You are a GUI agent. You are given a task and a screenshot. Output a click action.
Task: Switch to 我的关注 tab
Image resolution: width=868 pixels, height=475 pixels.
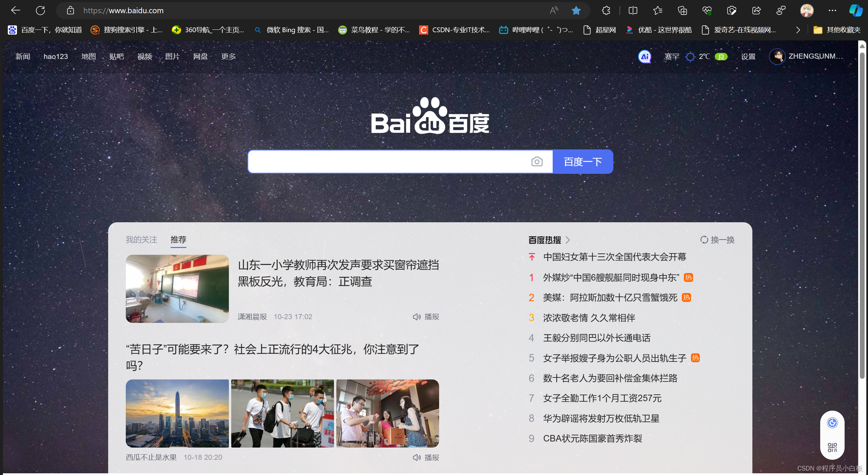(141, 240)
